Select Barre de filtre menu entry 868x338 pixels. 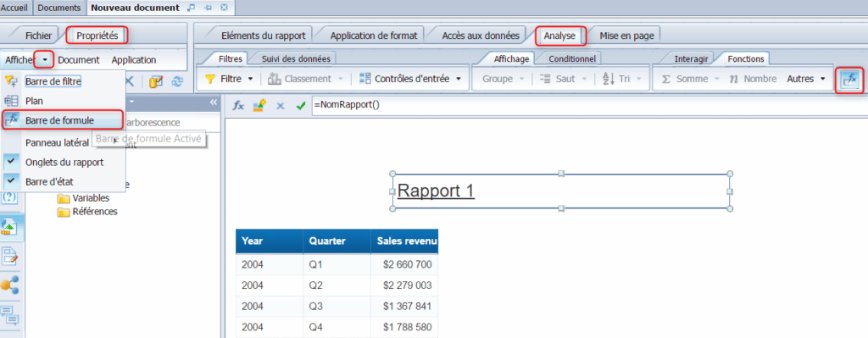point(53,82)
